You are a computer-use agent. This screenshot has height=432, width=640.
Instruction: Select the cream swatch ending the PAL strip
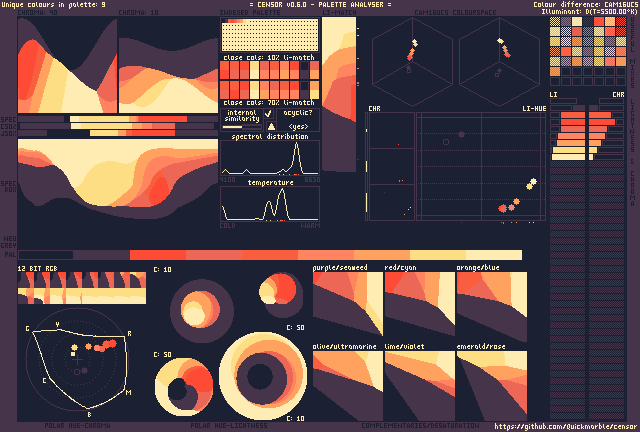tap(494, 255)
